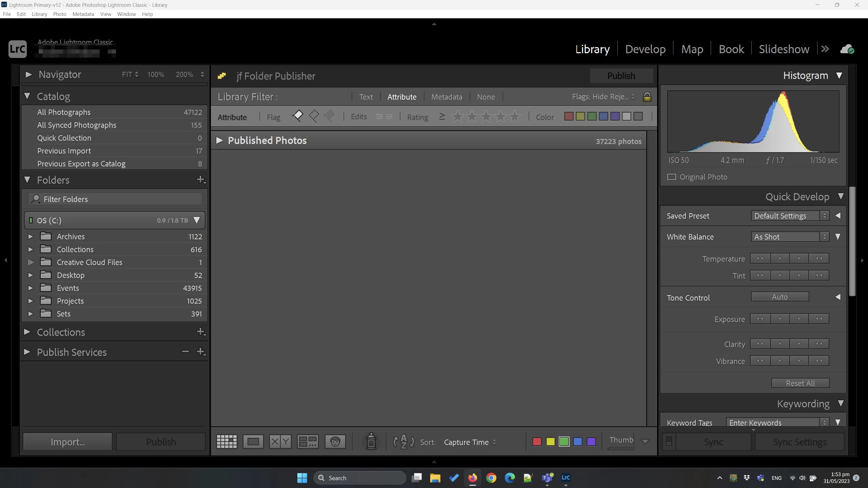
Task: Open Survey view icon
Action: click(308, 442)
